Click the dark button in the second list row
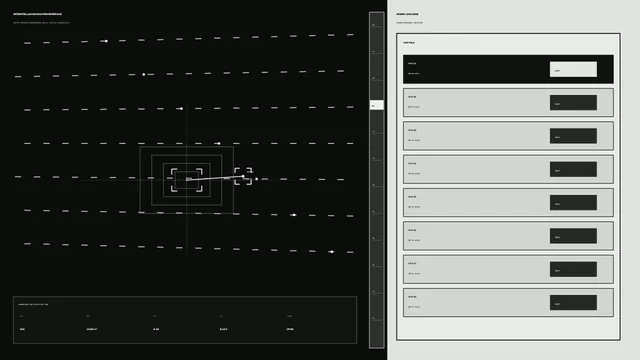 click(573, 103)
